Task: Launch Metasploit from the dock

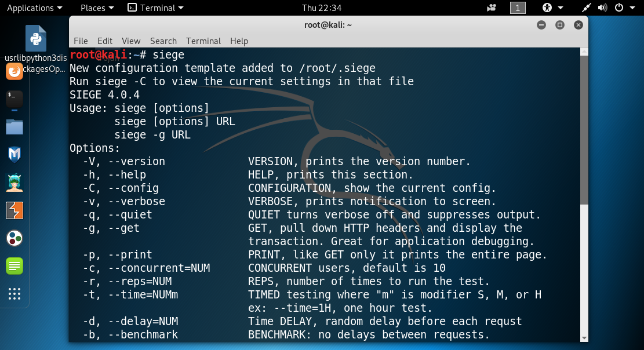Action: [14, 155]
